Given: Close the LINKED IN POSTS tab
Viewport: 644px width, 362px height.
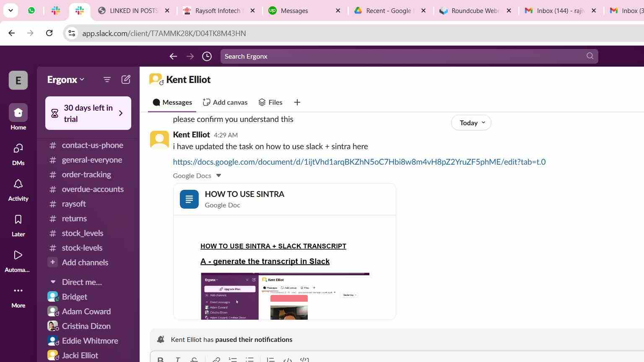Looking at the screenshot, I should pyautogui.click(x=167, y=10).
